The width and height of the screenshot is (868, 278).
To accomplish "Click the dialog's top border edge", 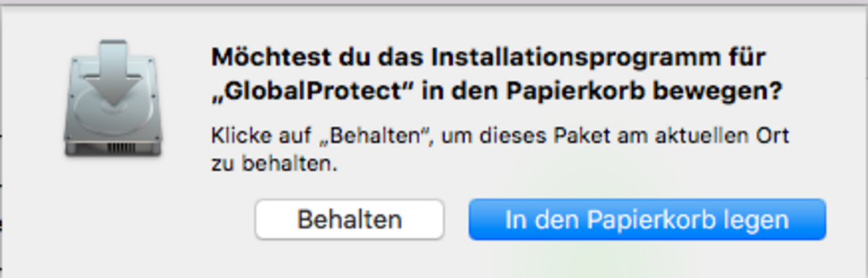I will tap(434, 4).
